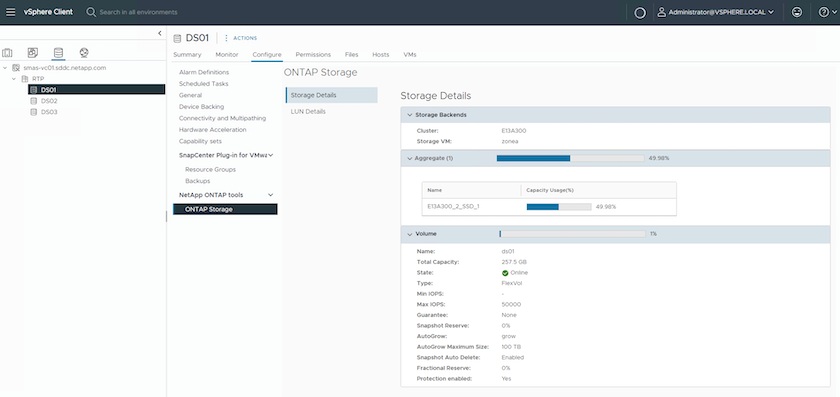Open the Networking inventory view icon
Image resolution: width=840 pixels, height=397 pixels.
(x=84, y=53)
